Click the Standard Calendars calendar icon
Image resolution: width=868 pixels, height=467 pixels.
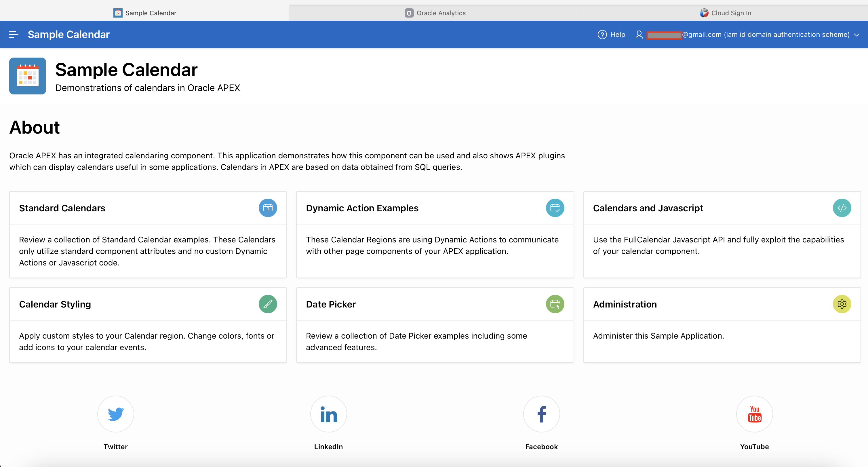coord(268,208)
